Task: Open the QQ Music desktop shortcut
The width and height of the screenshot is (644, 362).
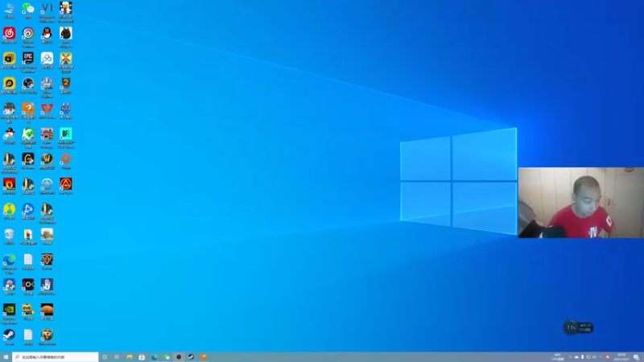Action: [9, 211]
